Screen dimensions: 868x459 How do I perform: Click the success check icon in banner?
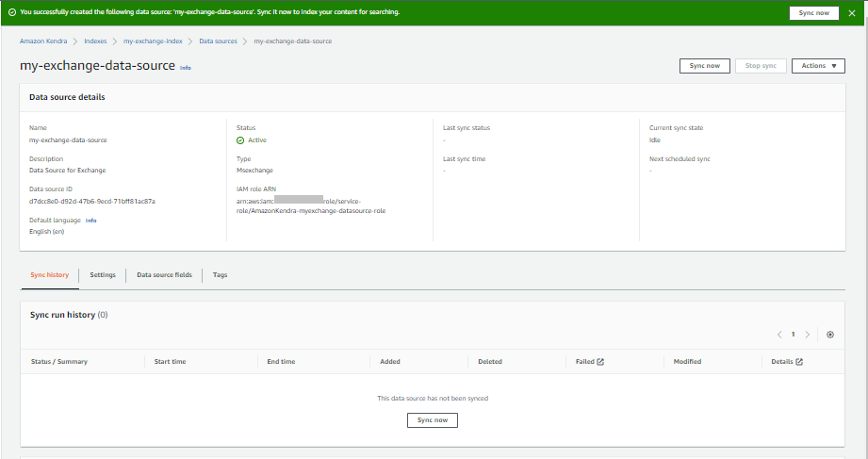coord(12,12)
